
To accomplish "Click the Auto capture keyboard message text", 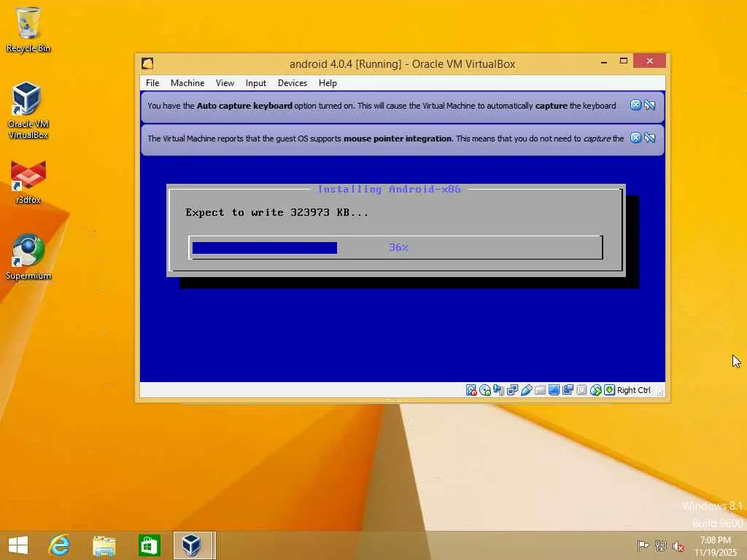I will pos(382,106).
